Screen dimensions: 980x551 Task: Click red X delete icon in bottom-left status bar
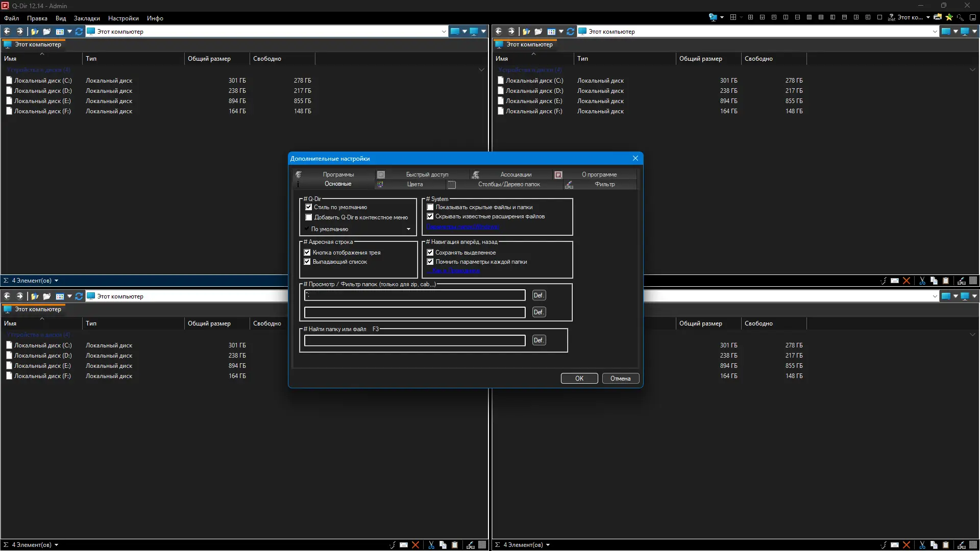415,545
